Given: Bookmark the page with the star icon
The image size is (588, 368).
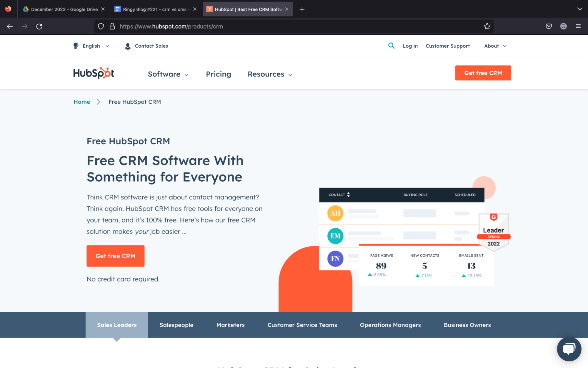Looking at the screenshot, I should 487,26.
